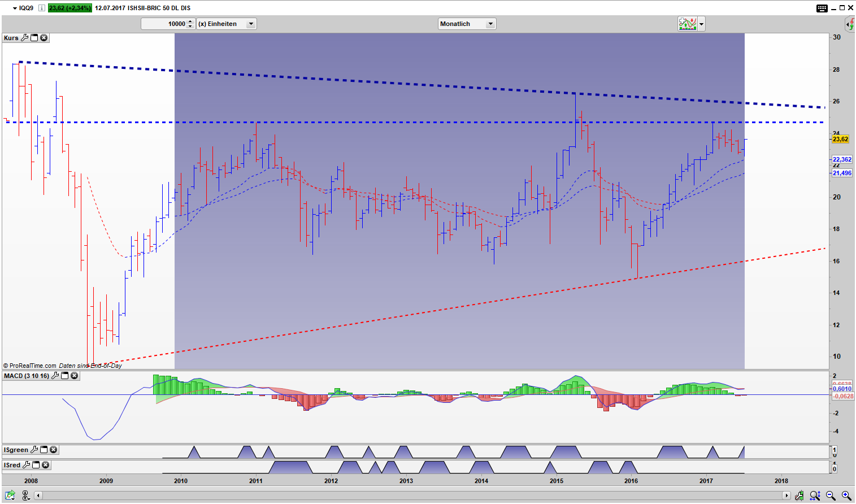Click the green price change label

coord(69,8)
